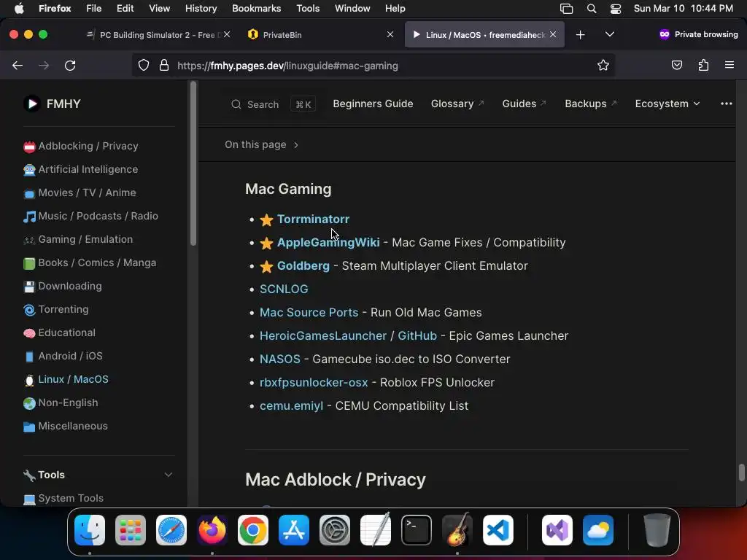Open the cemu.emiyl link
The width and height of the screenshot is (747, 560).
pos(291,405)
